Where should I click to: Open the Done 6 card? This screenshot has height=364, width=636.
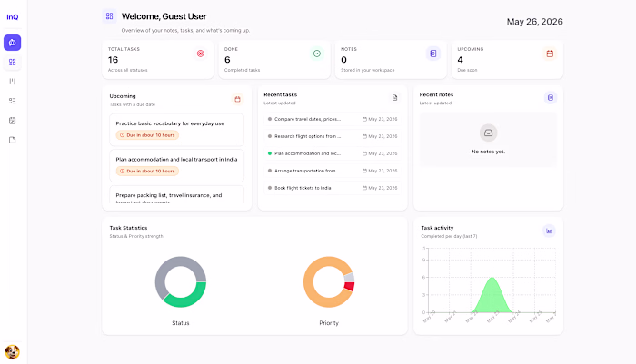click(274, 59)
